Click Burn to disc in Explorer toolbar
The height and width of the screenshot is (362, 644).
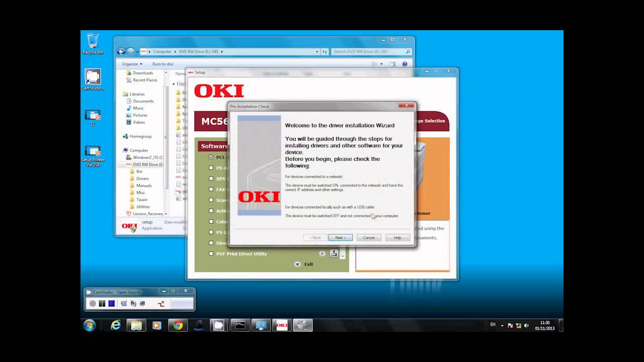163,64
